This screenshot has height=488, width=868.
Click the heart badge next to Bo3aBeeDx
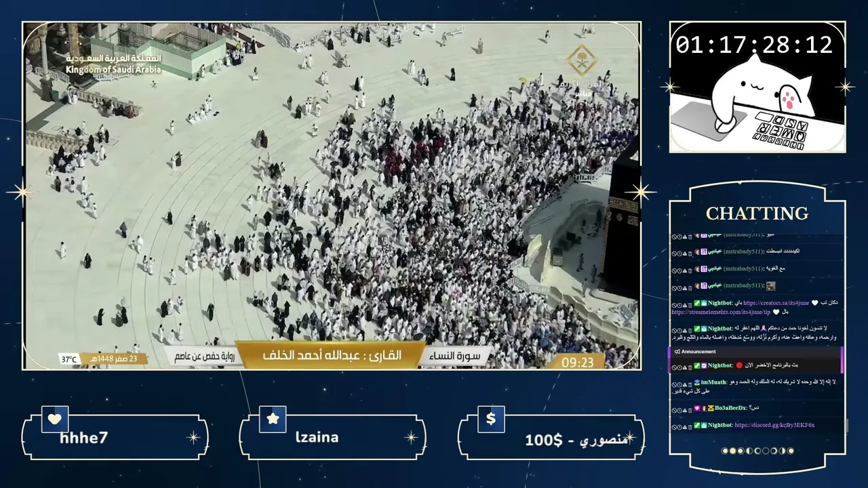click(696, 409)
